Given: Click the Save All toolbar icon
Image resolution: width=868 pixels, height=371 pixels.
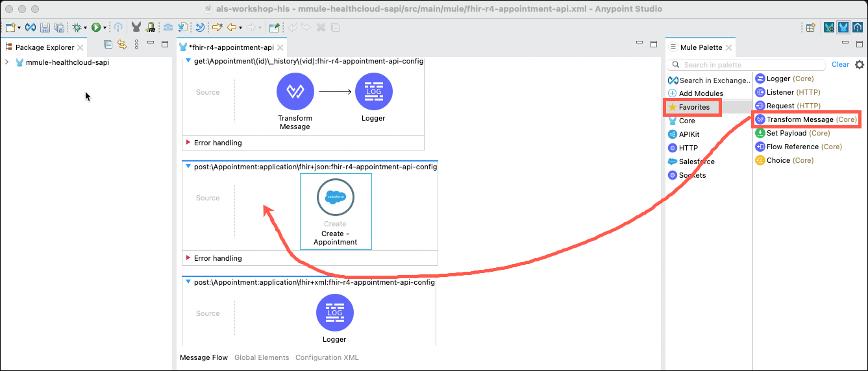Looking at the screenshot, I should point(59,27).
